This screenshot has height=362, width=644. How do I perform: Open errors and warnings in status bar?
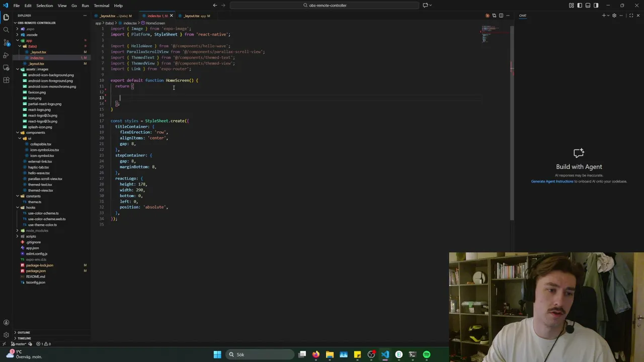tap(43, 344)
